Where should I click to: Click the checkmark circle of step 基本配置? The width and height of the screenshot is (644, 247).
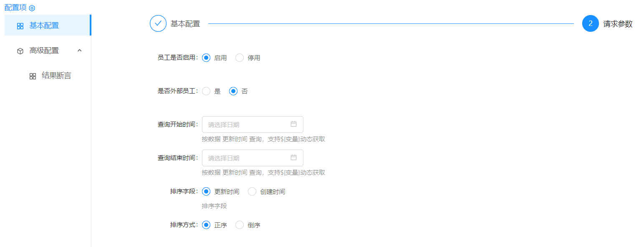coord(158,24)
